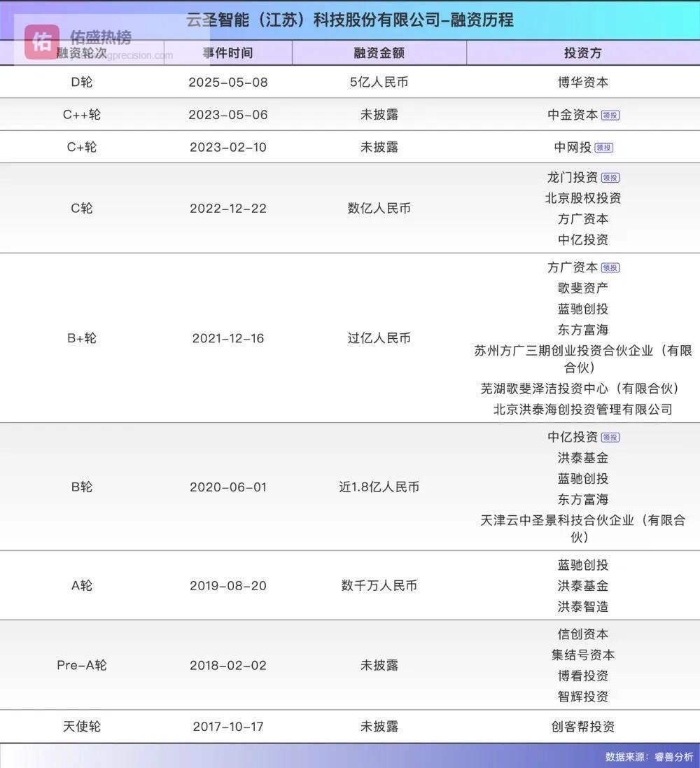Open the 歌斐资产 investor link

point(582,288)
